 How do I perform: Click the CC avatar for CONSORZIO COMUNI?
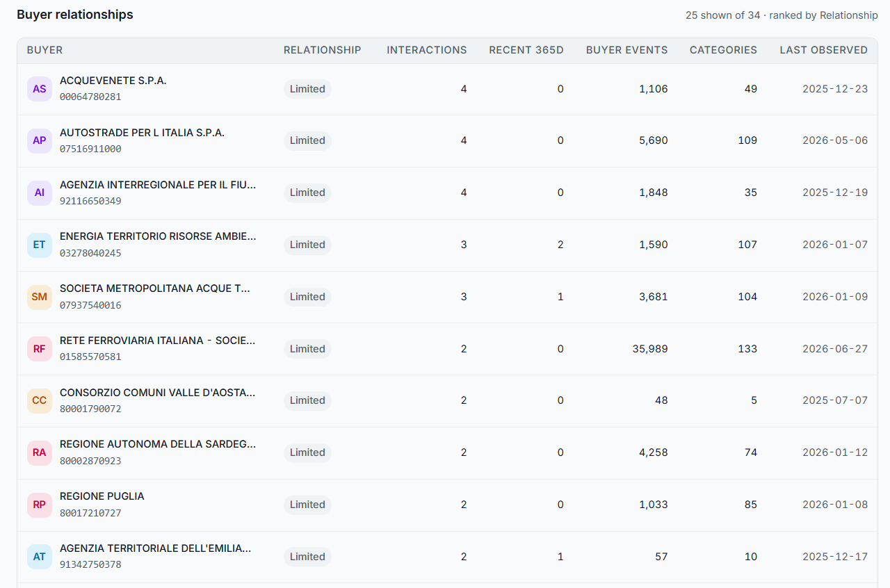[x=40, y=400]
